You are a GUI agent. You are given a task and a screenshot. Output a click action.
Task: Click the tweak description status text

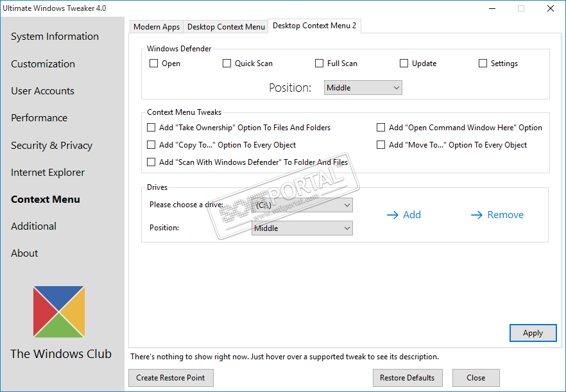(284, 357)
